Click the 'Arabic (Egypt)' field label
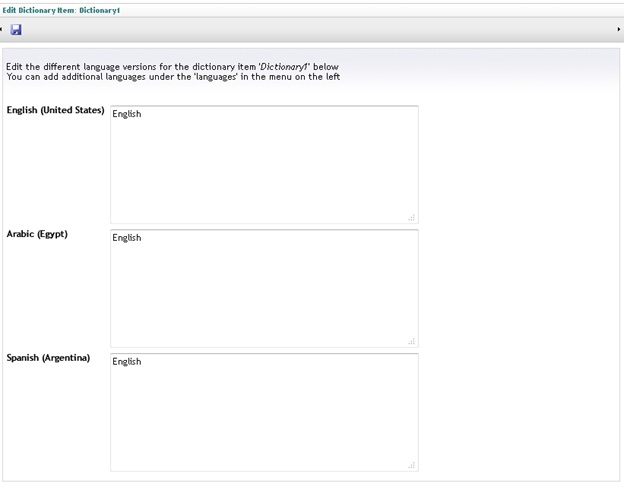The height and width of the screenshot is (493, 624). click(37, 235)
